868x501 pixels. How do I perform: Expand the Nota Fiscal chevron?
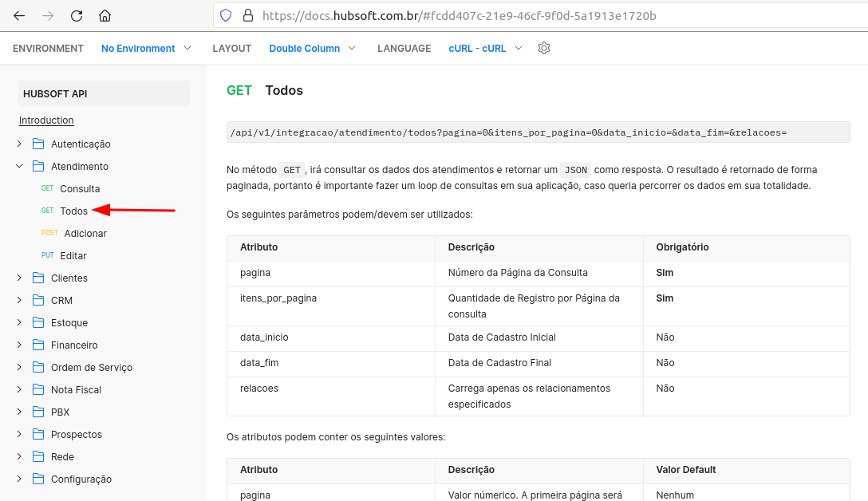pos(19,390)
